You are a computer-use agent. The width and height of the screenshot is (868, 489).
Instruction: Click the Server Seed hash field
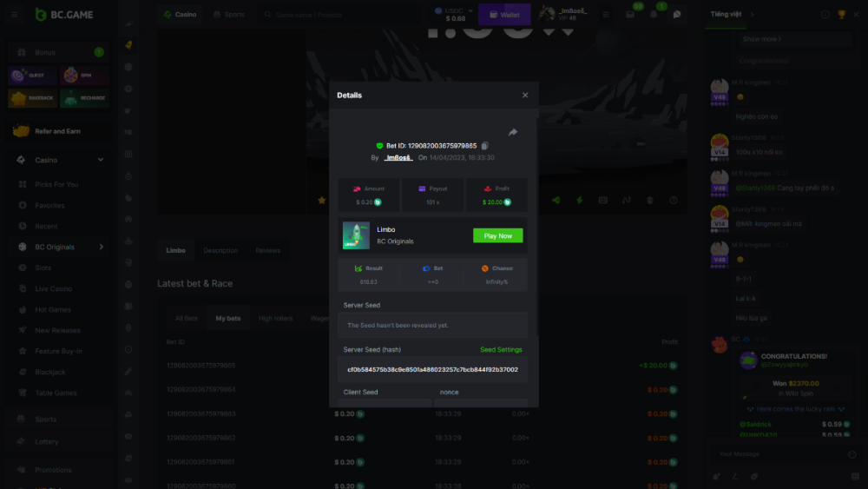click(x=432, y=369)
